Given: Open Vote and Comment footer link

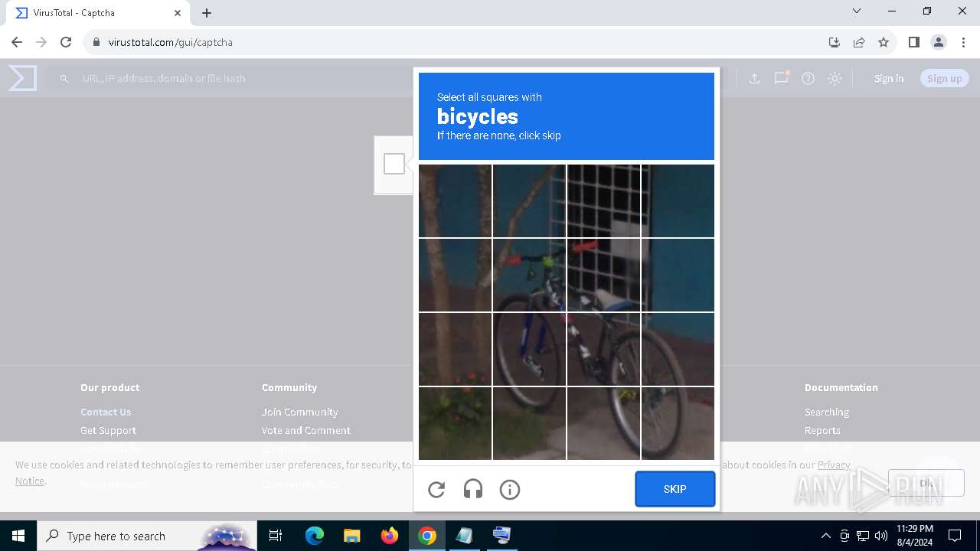Looking at the screenshot, I should [x=306, y=430].
